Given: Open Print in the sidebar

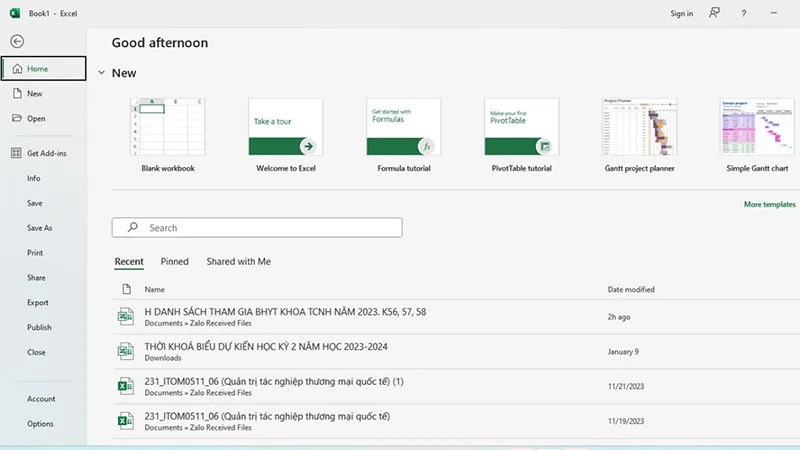Looking at the screenshot, I should pos(35,253).
